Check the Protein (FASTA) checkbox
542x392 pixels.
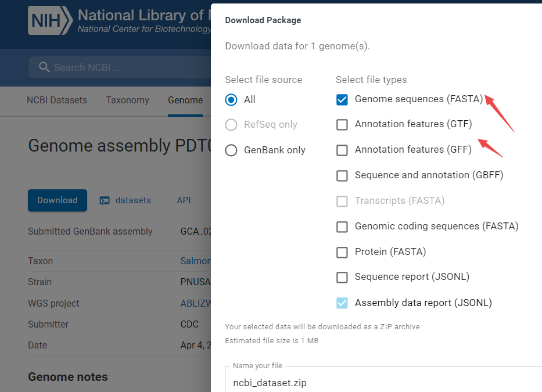click(342, 252)
